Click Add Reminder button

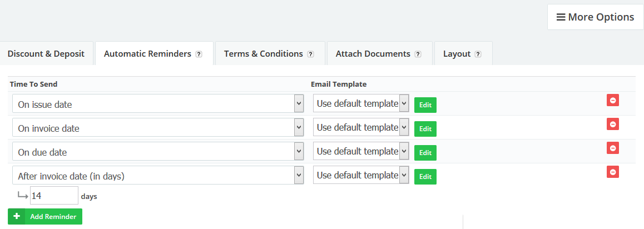[45, 216]
